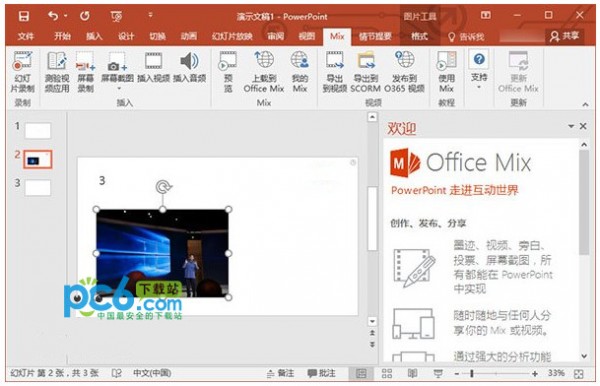Click the 共享 share button
600x386 pixels.
[x=565, y=36]
